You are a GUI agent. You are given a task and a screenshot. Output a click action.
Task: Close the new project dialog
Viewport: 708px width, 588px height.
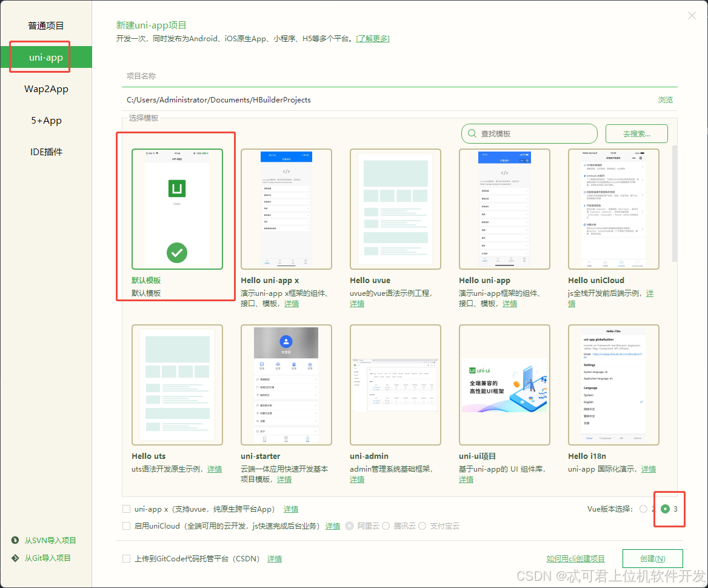coord(692,16)
